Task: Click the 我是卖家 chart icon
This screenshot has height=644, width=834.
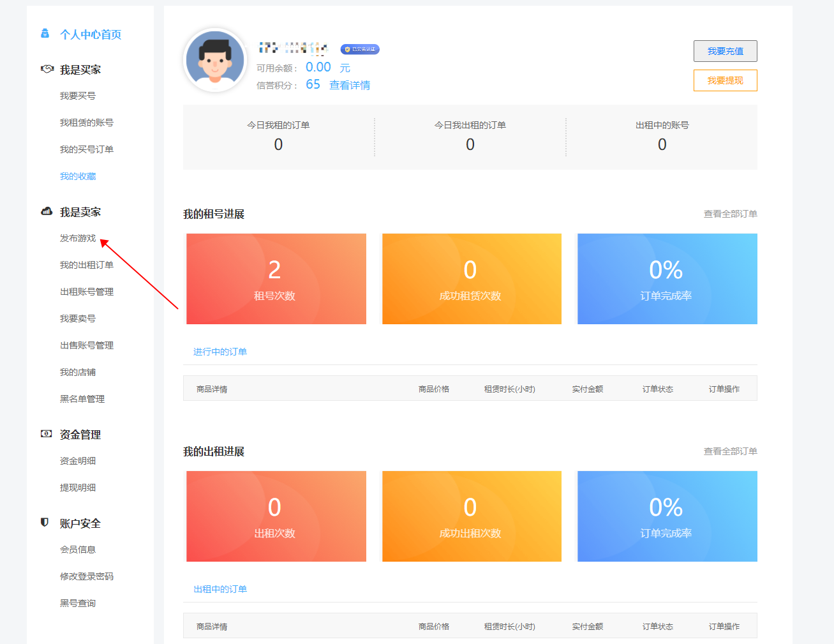Action: 47,211
